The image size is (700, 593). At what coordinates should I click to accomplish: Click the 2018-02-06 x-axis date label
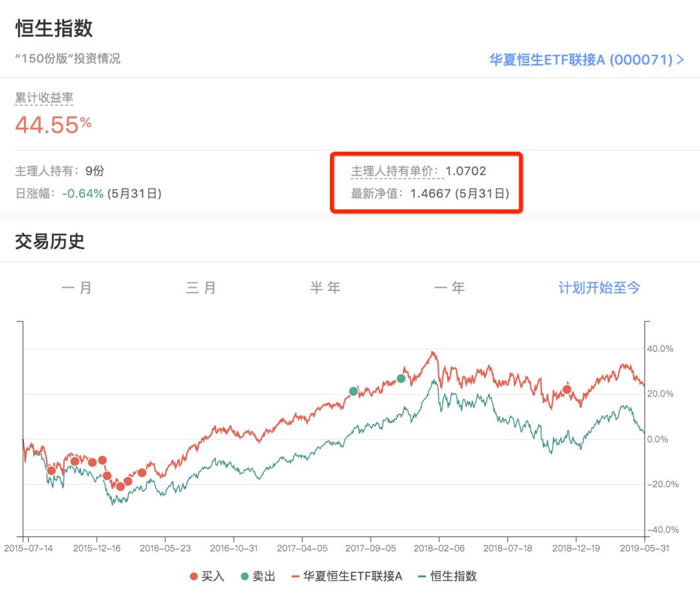[x=439, y=548]
